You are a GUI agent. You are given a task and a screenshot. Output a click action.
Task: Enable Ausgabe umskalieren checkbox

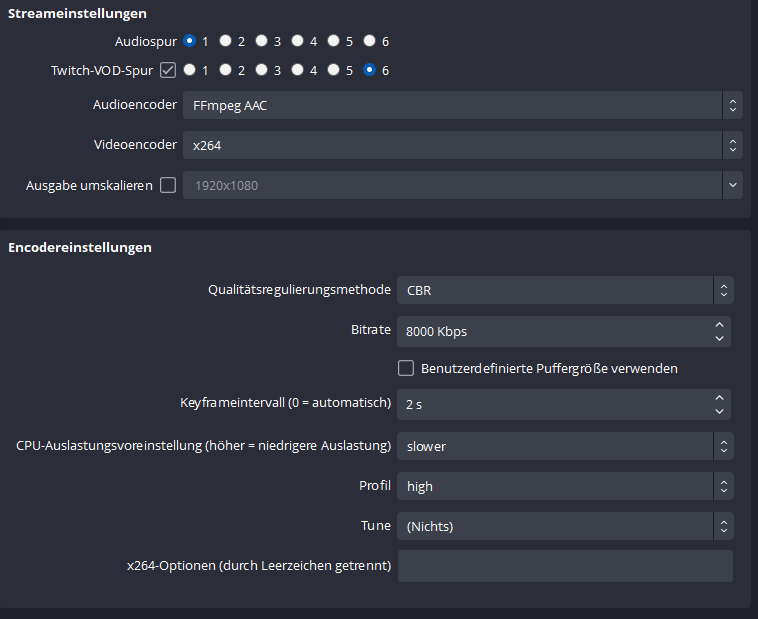coord(167,185)
